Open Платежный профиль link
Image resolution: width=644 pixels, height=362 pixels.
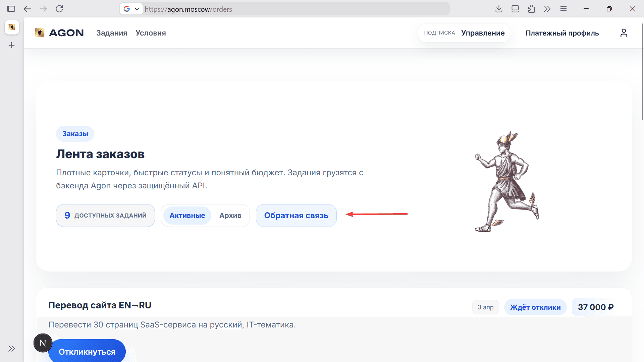coord(562,33)
